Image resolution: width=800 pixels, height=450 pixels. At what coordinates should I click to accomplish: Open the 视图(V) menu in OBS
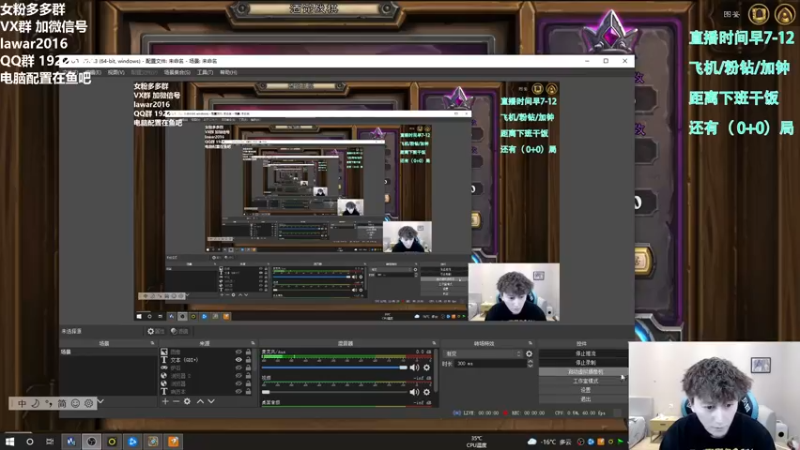pyautogui.click(x=116, y=72)
